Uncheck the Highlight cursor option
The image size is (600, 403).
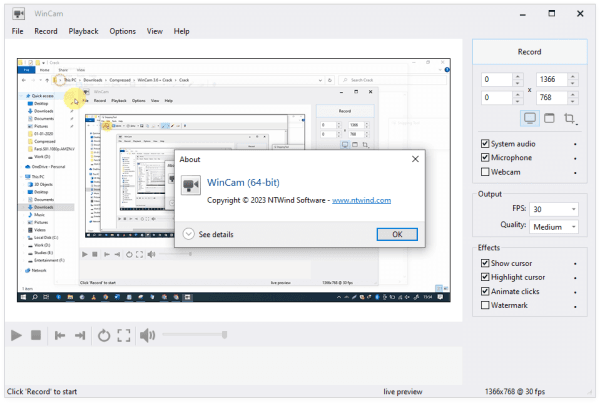485,277
